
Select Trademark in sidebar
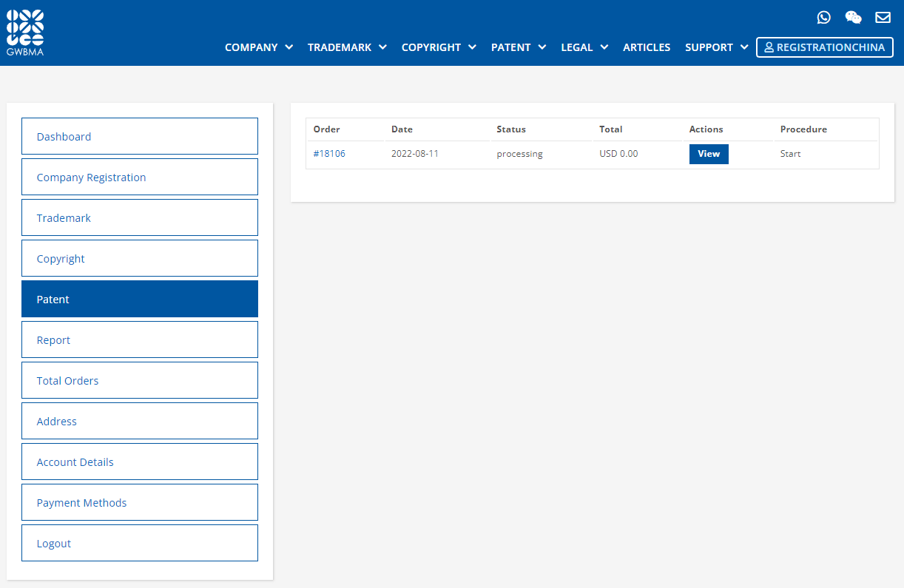140,217
